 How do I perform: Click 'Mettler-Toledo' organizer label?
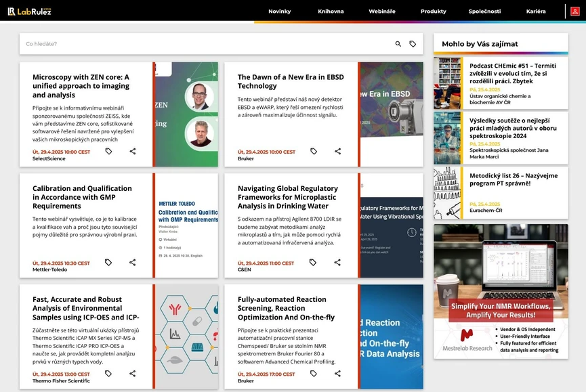(x=49, y=269)
